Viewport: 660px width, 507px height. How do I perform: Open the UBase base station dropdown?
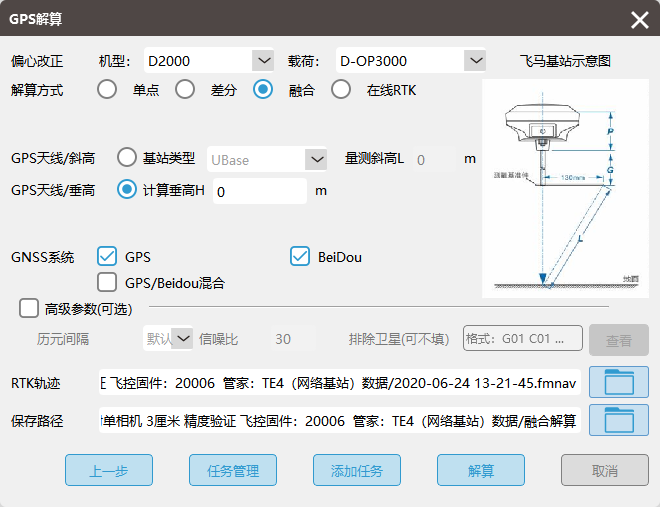pyautogui.click(x=316, y=159)
